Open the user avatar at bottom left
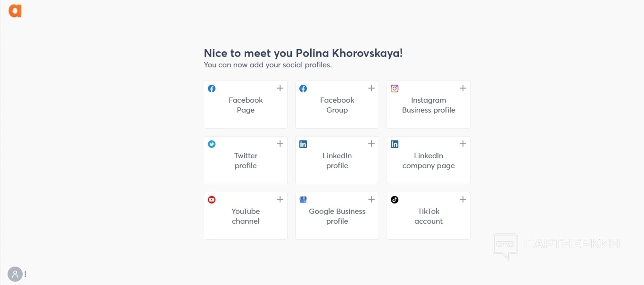This screenshot has width=644, height=285. click(15, 274)
